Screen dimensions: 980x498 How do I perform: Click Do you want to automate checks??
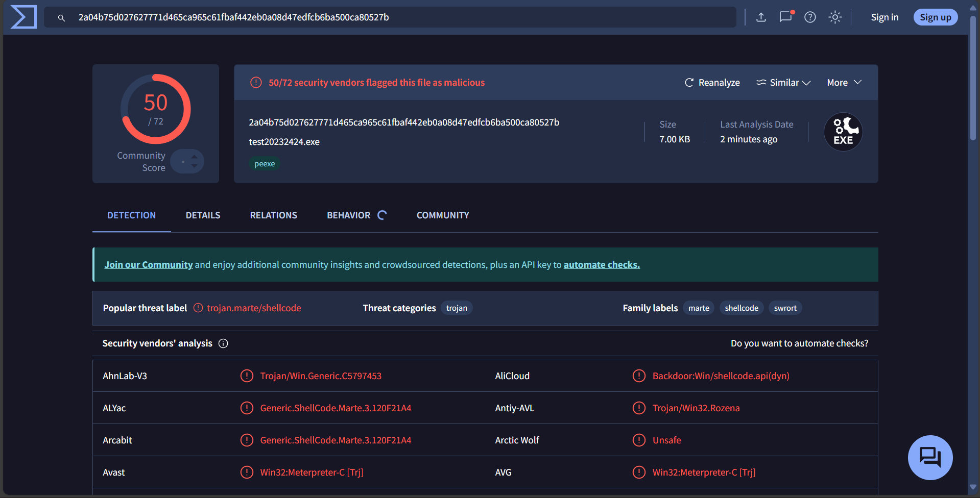[x=799, y=343]
